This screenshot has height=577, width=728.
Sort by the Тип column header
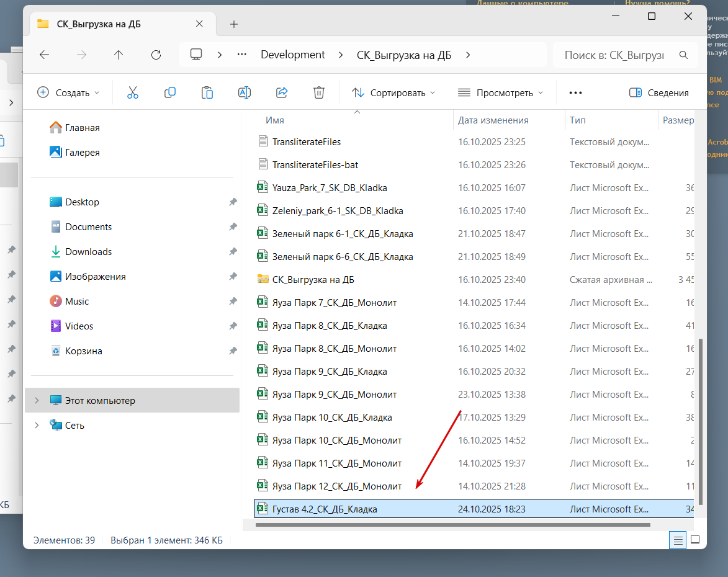pyautogui.click(x=578, y=120)
